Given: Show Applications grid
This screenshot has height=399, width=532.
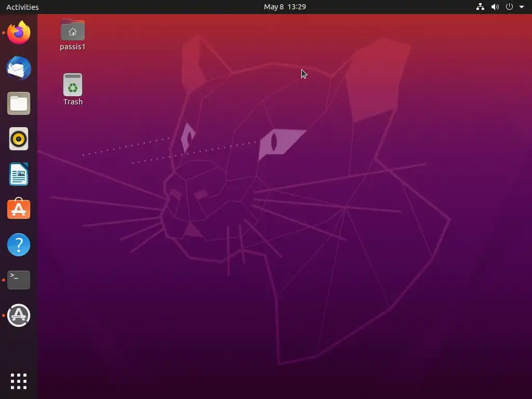Looking at the screenshot, I should (19, 381).
